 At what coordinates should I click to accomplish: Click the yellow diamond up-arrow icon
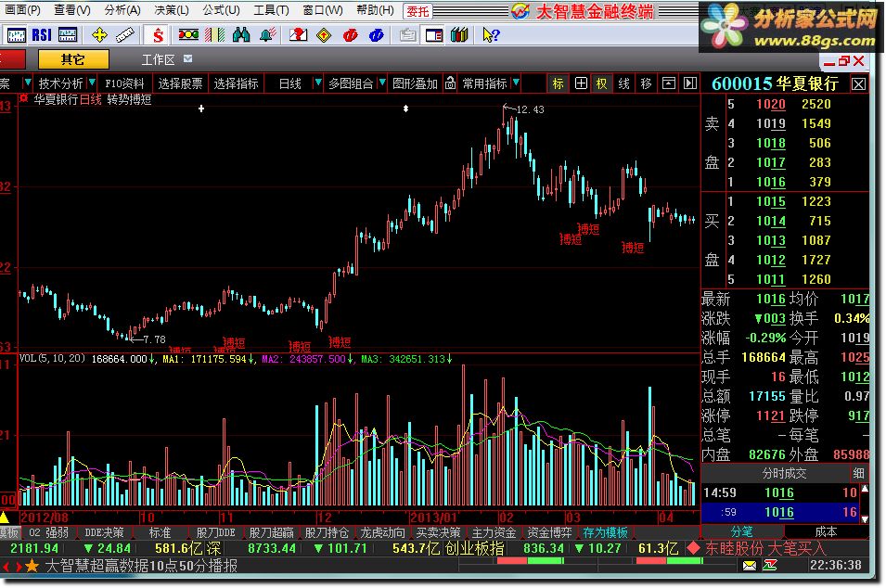(324, 35)
